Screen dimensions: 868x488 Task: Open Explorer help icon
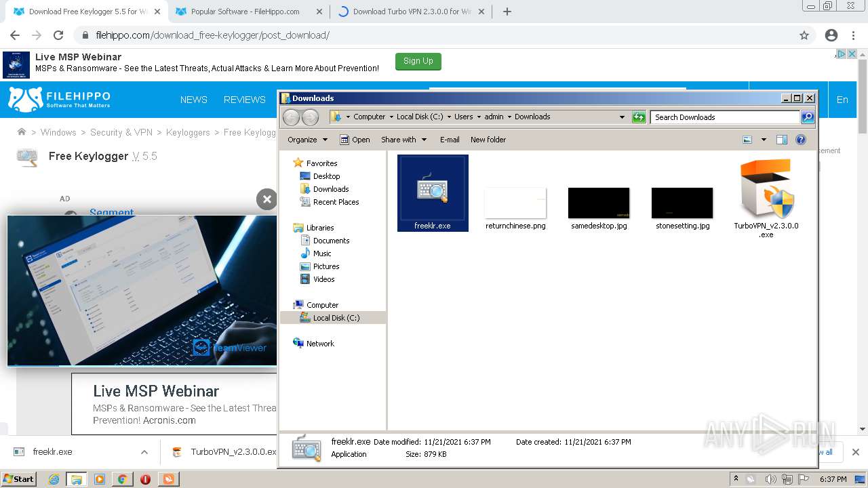point(801,140)
